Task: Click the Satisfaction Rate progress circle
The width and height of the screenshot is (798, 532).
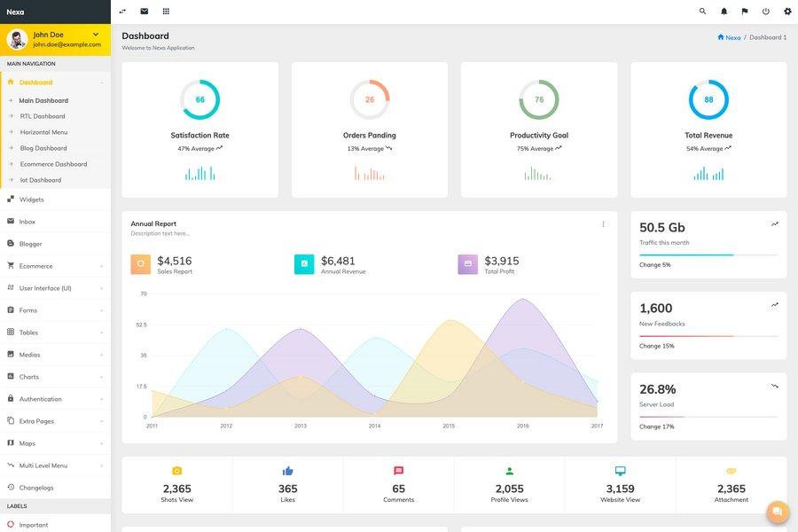Action: coord(199,99)
